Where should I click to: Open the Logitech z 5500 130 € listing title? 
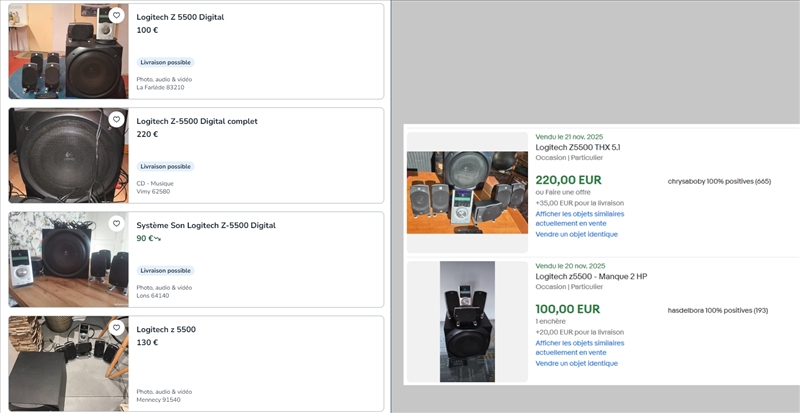[166, 329]
